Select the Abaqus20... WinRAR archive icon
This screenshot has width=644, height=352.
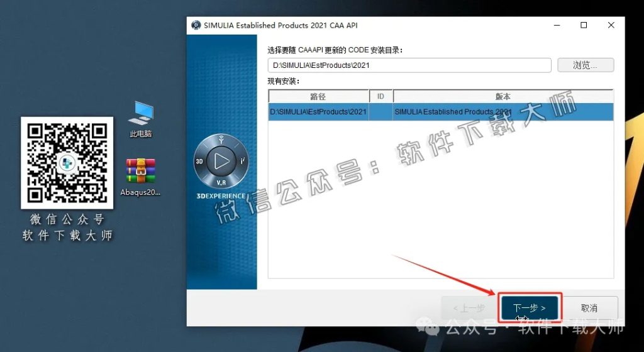tap(140, 177)
